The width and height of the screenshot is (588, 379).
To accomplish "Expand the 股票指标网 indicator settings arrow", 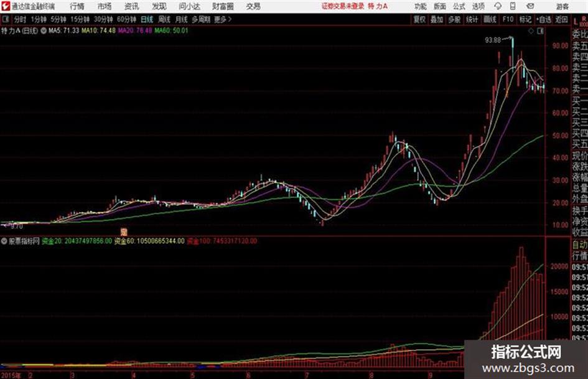I will (4, 241).
